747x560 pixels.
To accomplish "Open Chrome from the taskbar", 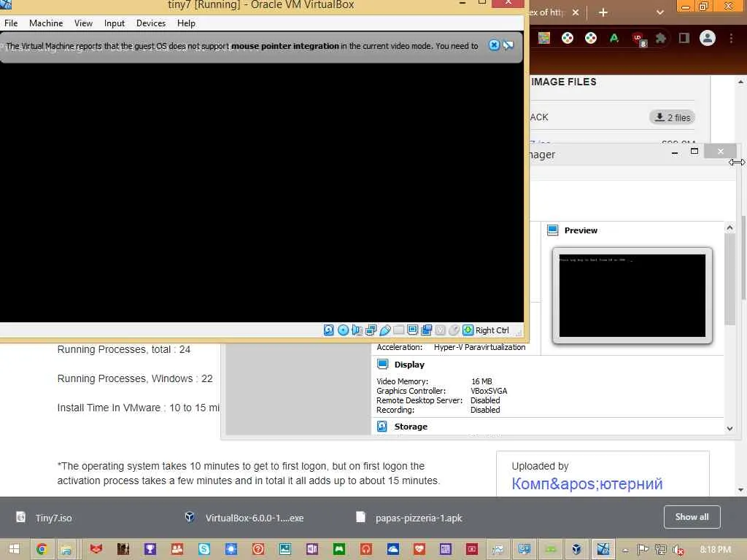I will click(x=42, y=549).
